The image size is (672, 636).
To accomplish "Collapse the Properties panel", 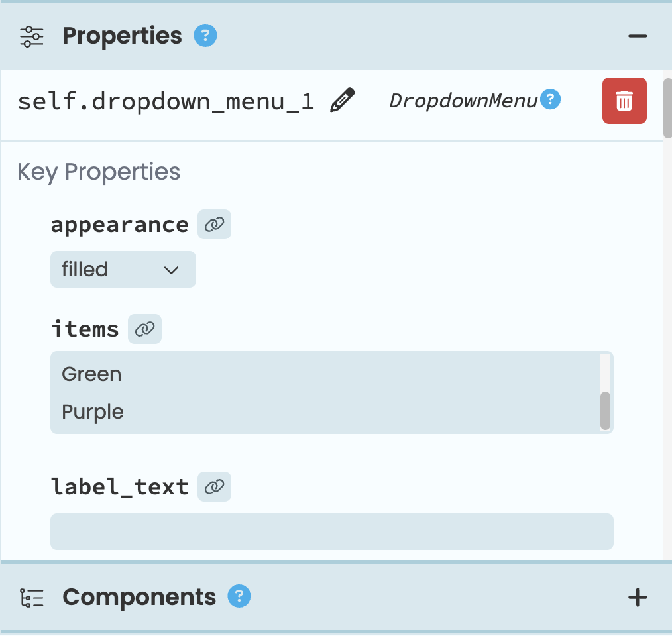I will pos(636,36).
